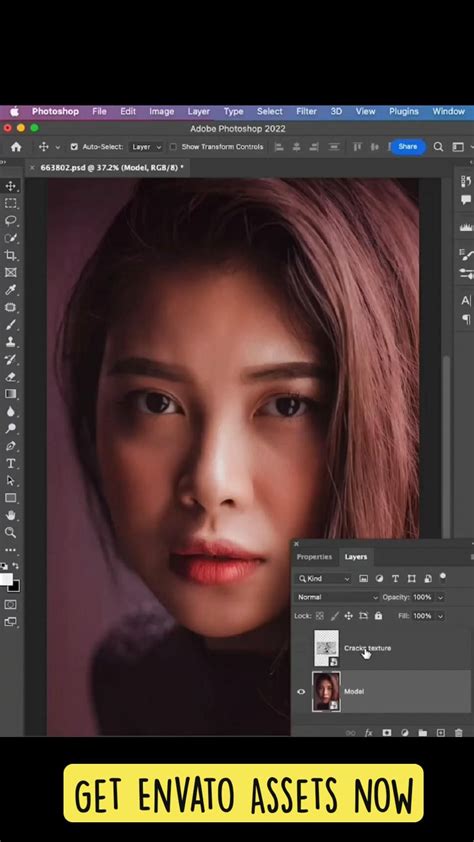Open the Auto-Select Layer dropdown
This screenshot has height=842, width=474.
coord(146,147)
